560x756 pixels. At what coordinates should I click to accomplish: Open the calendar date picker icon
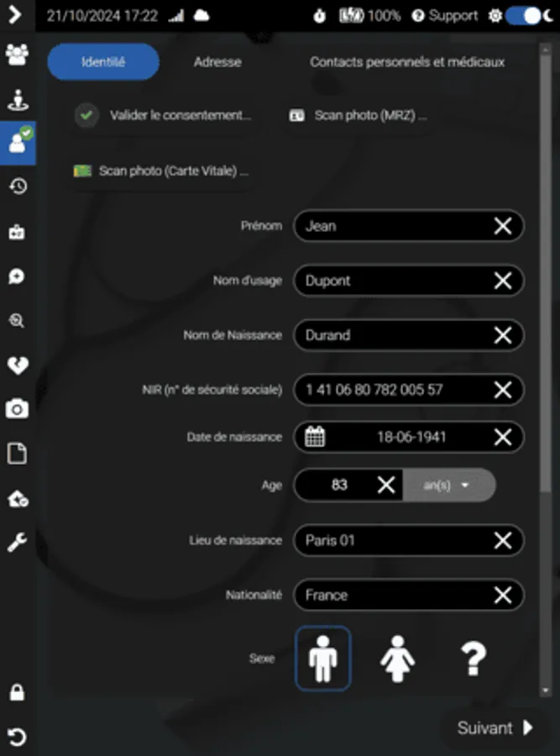(x=315, y=437)
